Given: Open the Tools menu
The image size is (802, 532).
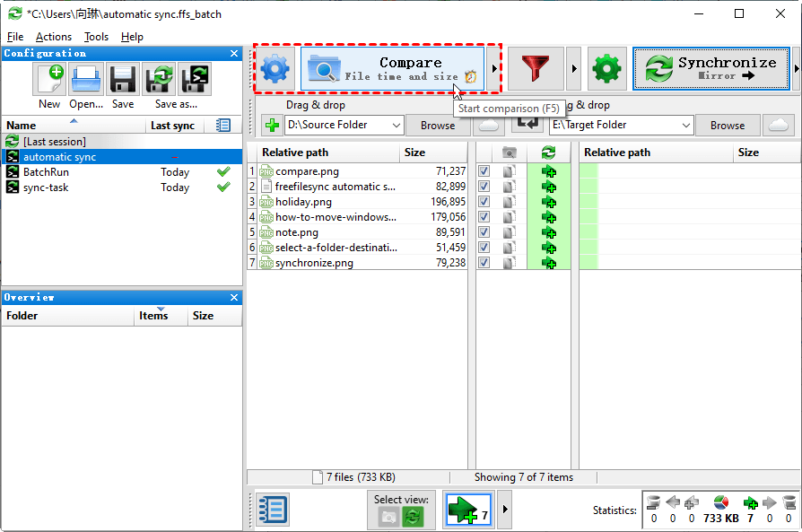Looking at the screenshot, I should pos(96,37).
